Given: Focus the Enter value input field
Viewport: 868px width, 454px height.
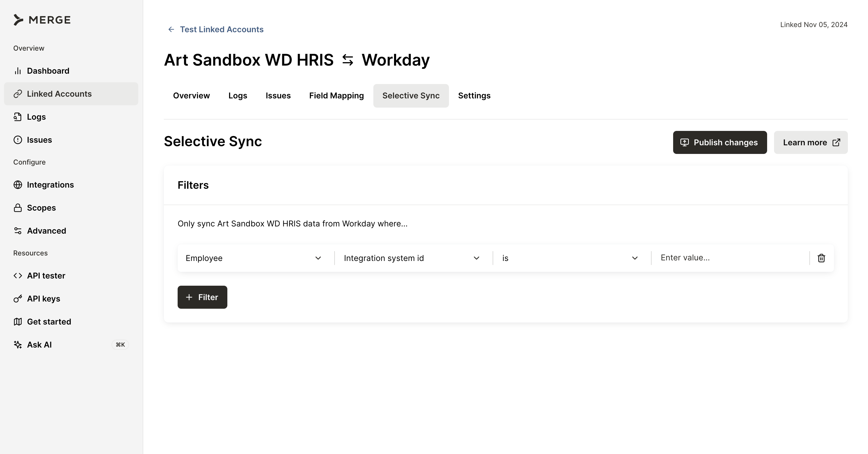Looking at the screenshot, I should (730, 258).
